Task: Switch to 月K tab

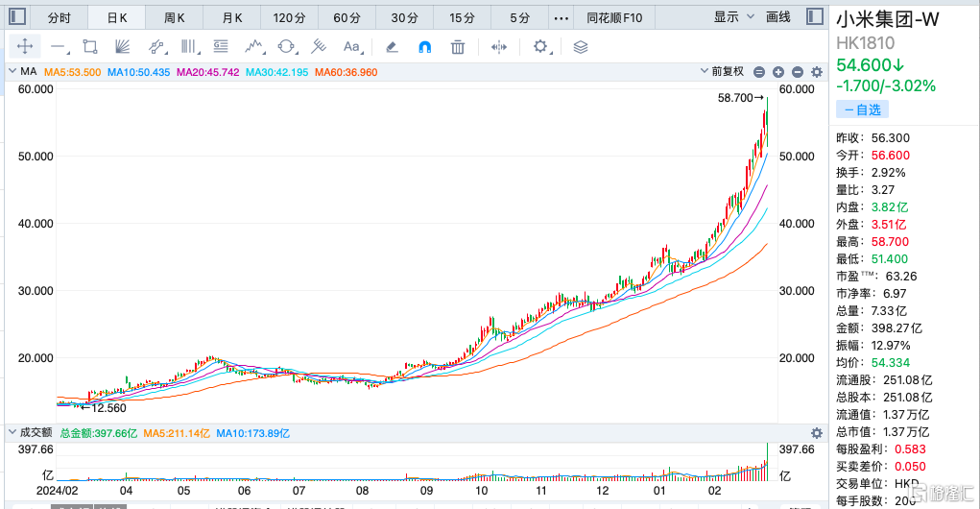Action: 232,17
